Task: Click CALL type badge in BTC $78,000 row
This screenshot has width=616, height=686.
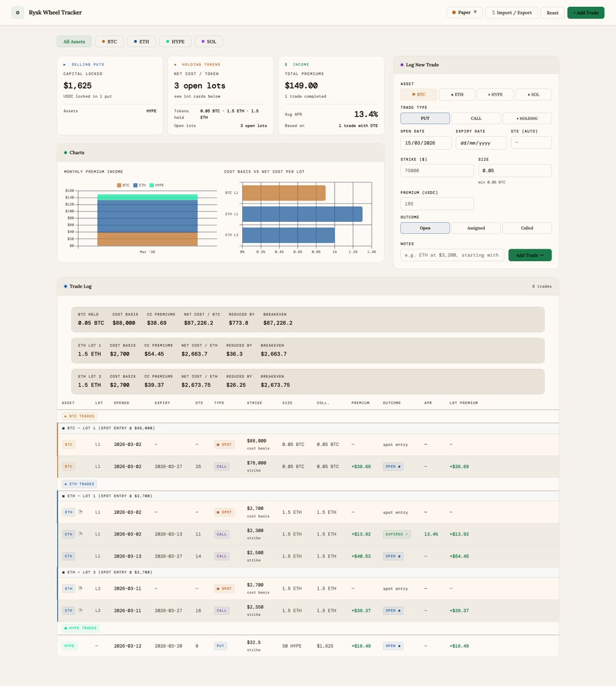Action: (221, 466)
